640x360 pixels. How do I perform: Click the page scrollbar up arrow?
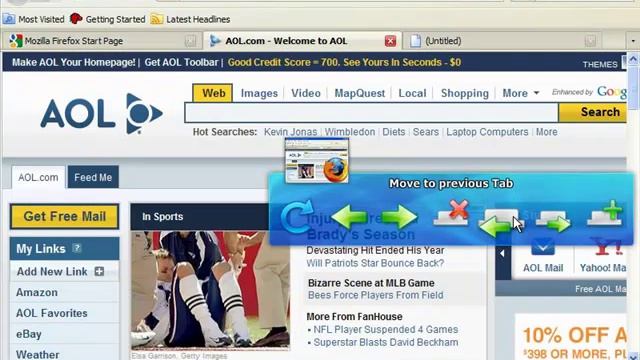(x=633, y=60)
